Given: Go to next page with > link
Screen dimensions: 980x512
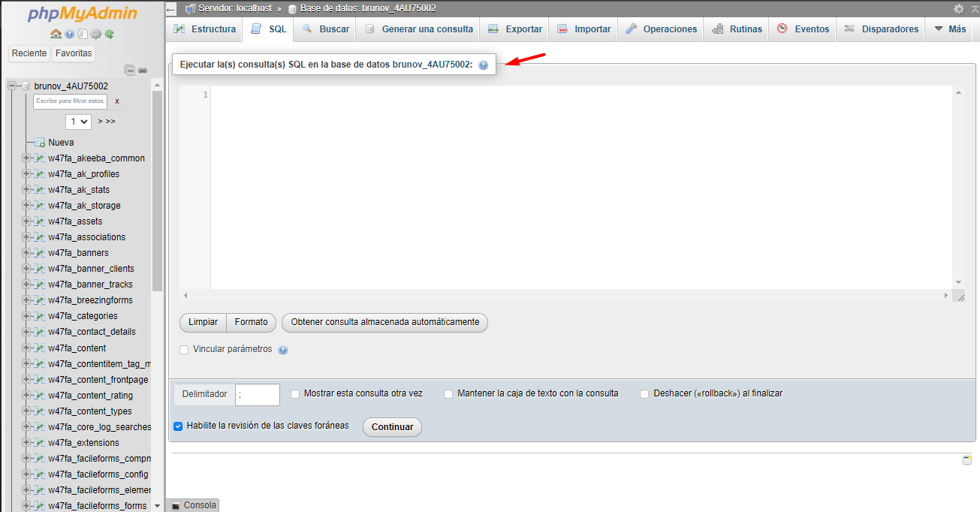Looking at the screenshot, I should [101, 121].
